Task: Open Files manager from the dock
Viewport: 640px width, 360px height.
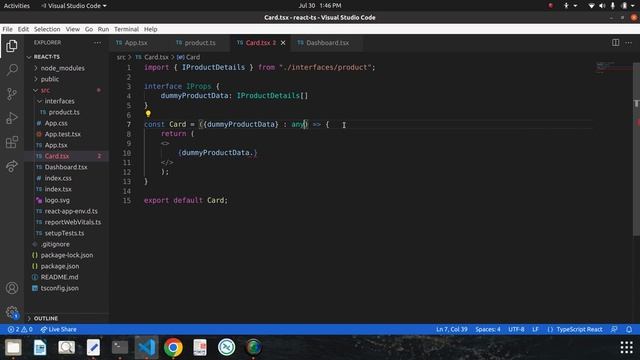Action: point(13,347)
